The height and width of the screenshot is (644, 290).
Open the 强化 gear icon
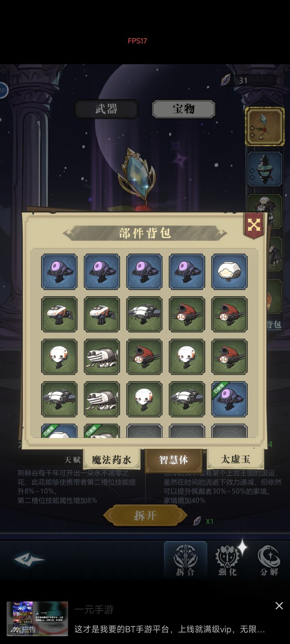tap(228, 561)
